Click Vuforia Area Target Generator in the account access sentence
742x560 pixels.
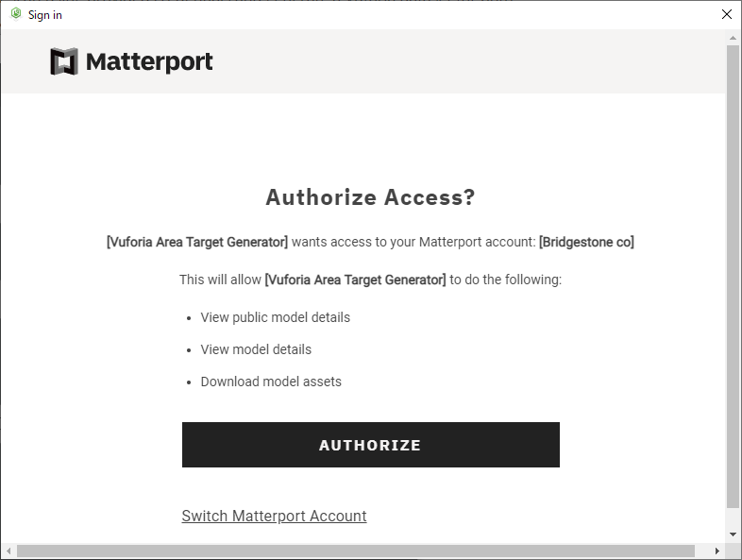tap(197, 242)
